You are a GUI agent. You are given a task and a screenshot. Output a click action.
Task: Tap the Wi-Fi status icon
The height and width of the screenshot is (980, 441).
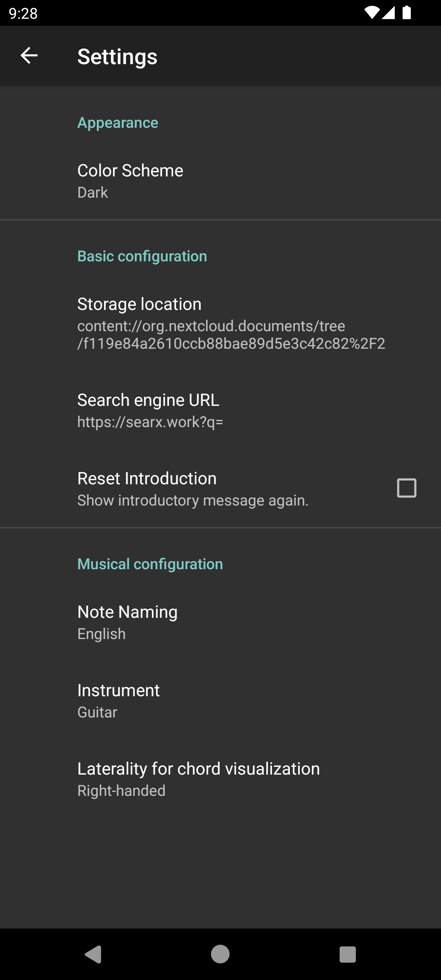372,13
